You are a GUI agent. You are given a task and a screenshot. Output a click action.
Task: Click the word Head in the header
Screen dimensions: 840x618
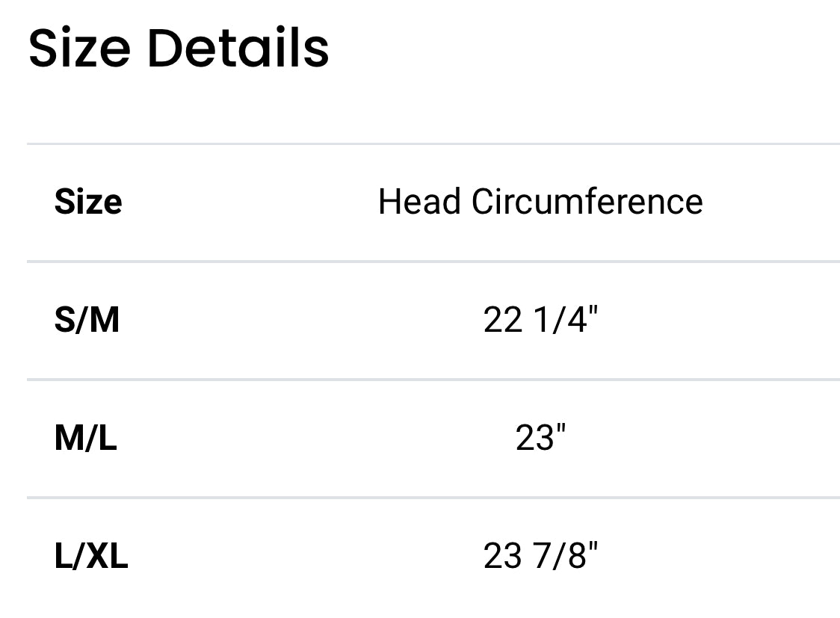tap(419, 202)
